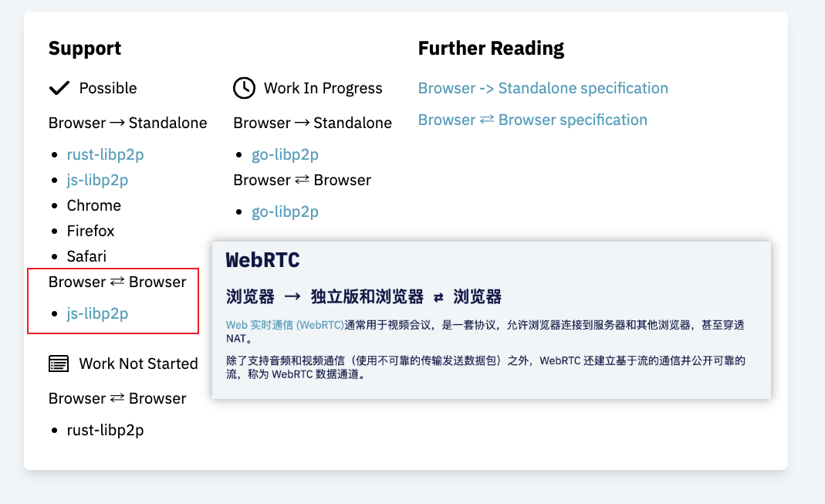Click the list icon beside Work Not Started

coord(59,364)
